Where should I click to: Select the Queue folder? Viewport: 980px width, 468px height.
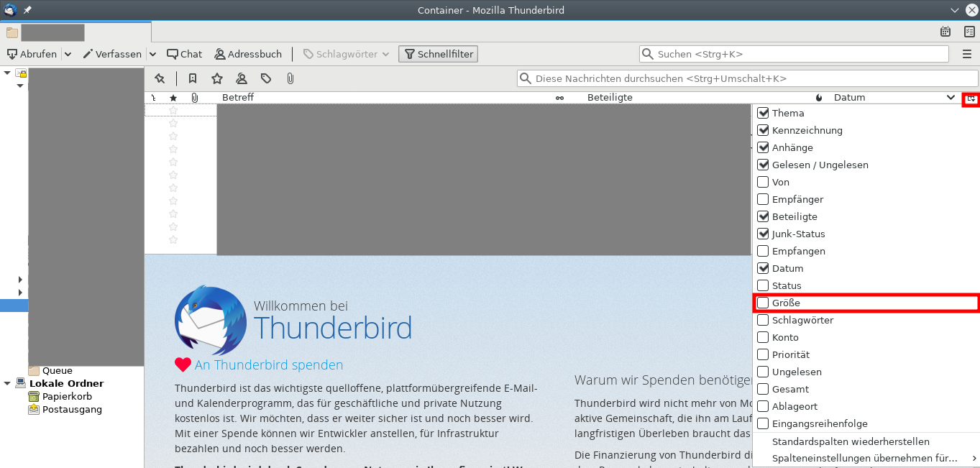57,371
